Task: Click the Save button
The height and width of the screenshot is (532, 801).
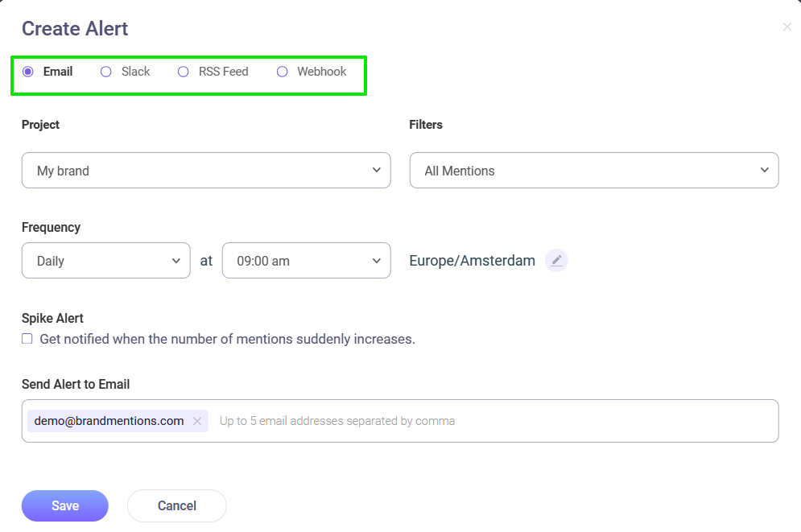Action: (x=65, y=505)
